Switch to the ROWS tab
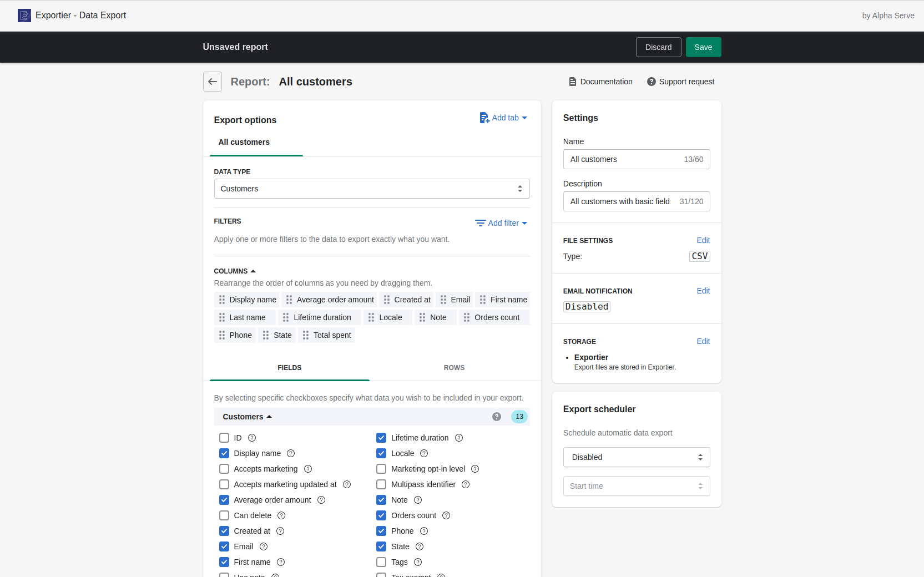The width and height of the screenshot is (924, 577). pyautogui.click(x=454, y=368)
